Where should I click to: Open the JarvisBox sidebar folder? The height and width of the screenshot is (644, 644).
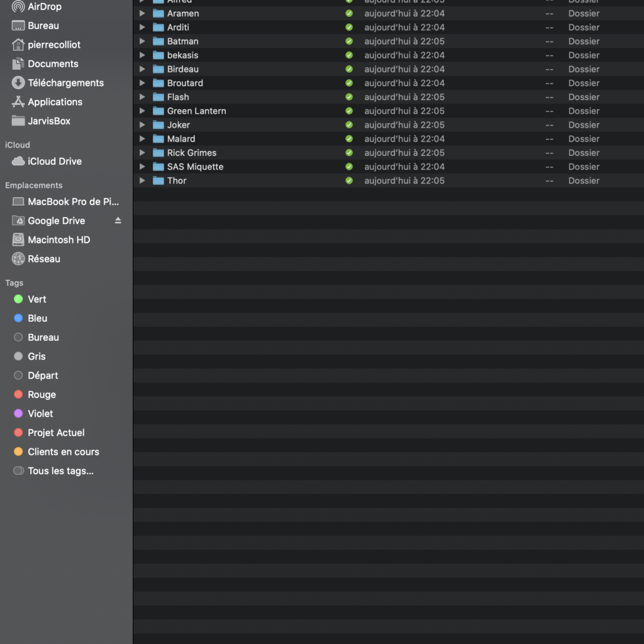[x=49, y=121]
